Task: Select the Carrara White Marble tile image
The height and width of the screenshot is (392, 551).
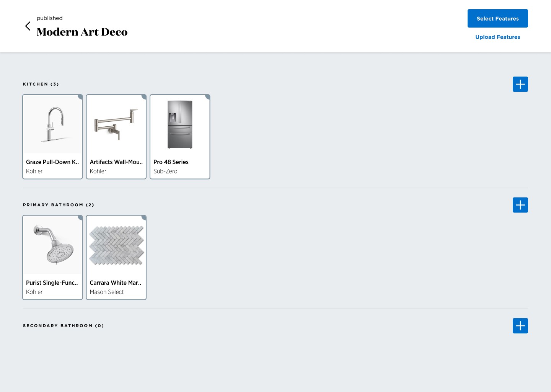Action: coord(116,245)
